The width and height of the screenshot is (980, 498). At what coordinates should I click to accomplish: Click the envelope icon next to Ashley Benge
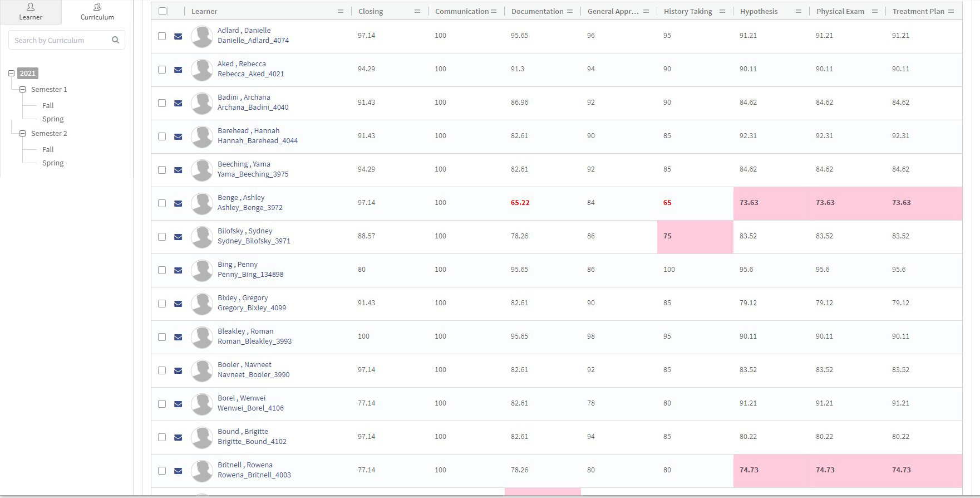[178, 203]
